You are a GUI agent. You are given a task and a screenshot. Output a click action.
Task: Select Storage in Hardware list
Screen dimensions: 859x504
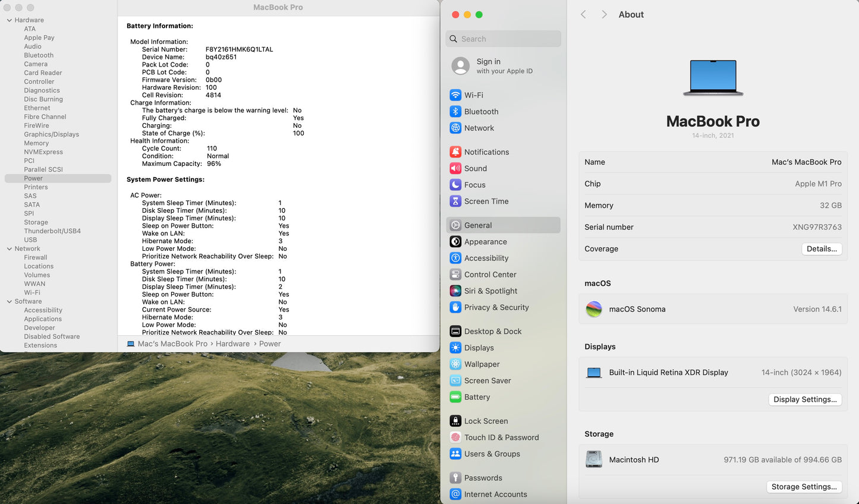pos(36,222)
